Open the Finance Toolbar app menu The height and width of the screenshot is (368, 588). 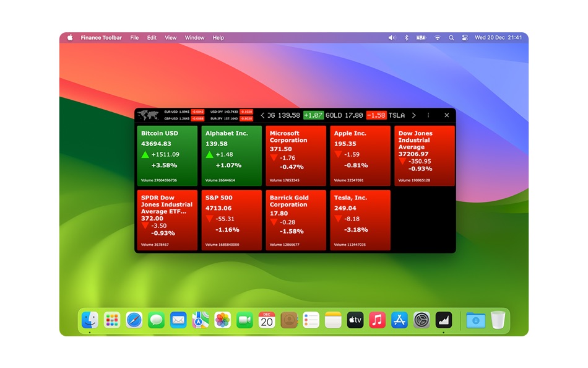[102, 38]
